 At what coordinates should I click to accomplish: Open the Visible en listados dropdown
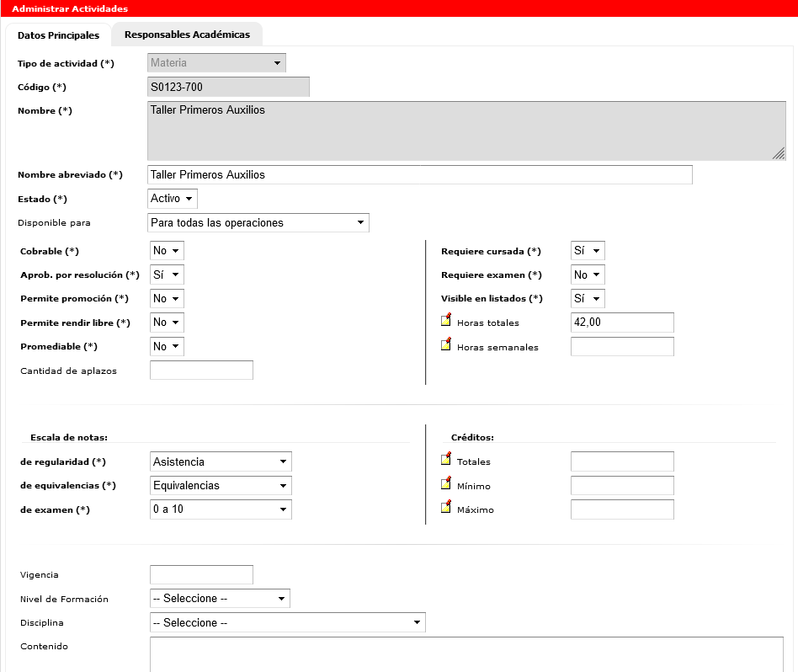coord(588,298)
